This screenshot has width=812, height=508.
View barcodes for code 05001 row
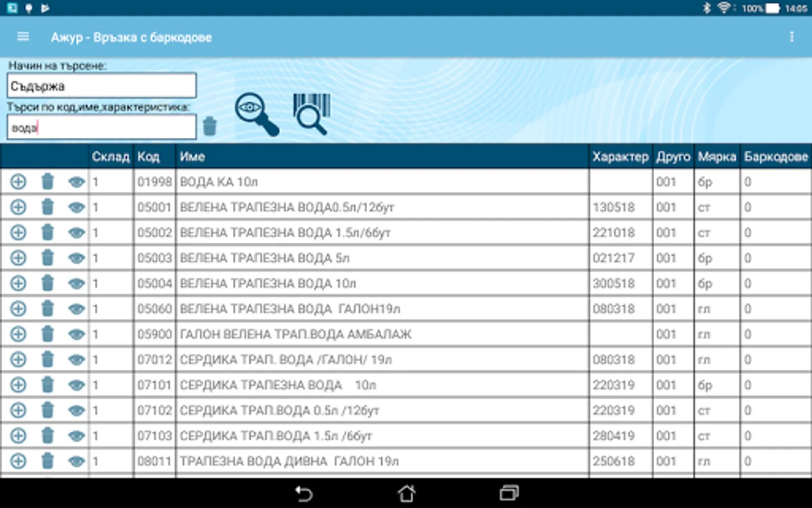[76, 207]
